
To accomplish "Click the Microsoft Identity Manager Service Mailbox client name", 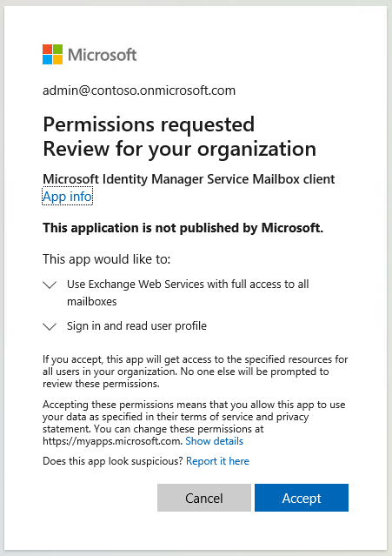I will click(x=189, y=179).
